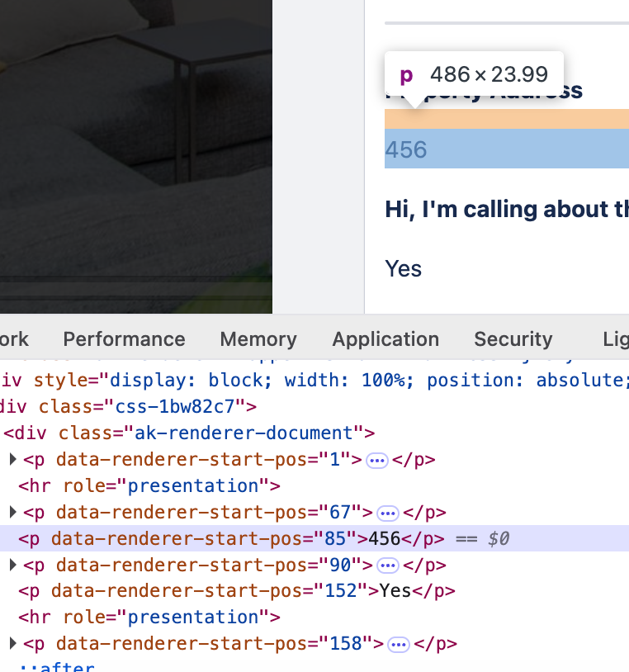Image resolution: width=629 pixels, height=672 pixels.
Task: Switch to the Application tab
Action: (385, 338)
